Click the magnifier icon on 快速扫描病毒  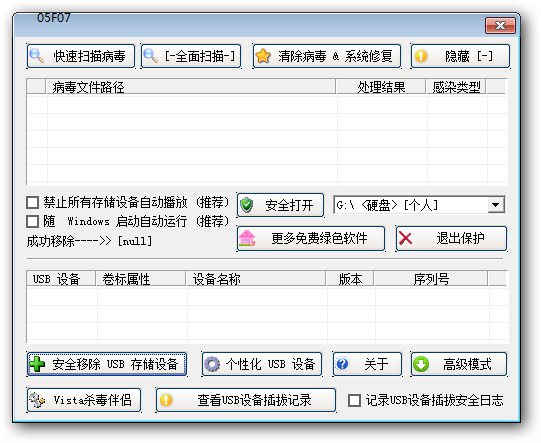coord(37,56)
